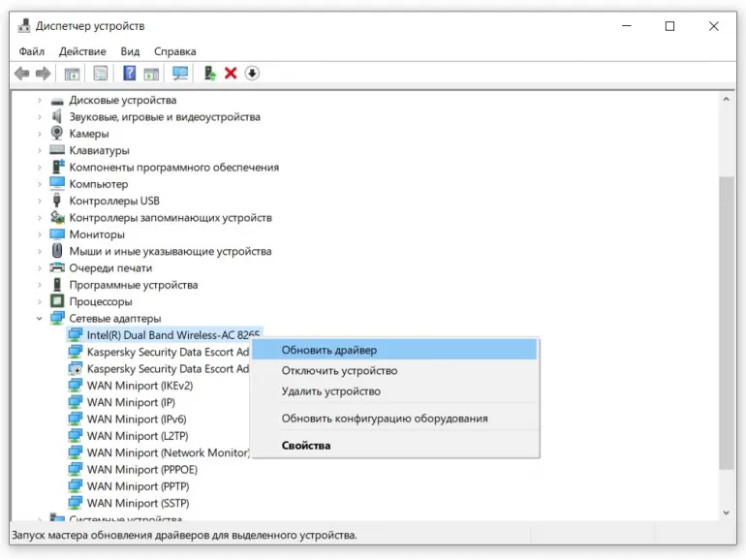The image size is (746, 560).
Task: Open the Справка menu
Action: (x=174, y=51)
